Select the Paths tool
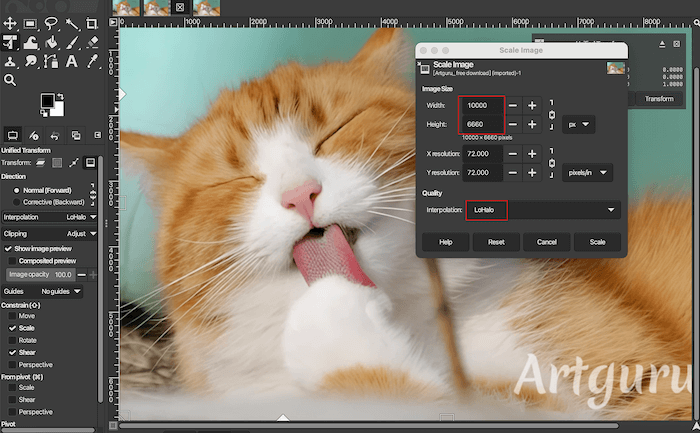Viewport: 700px width, 433px height. pyautogui.click(x=51, y=61)
